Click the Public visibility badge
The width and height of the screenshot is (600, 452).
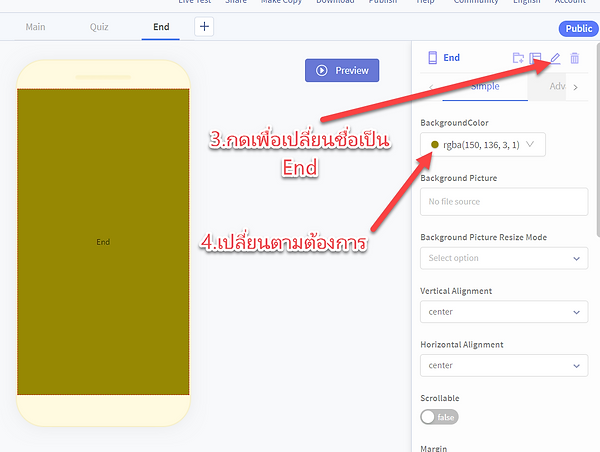pos(579,29)
